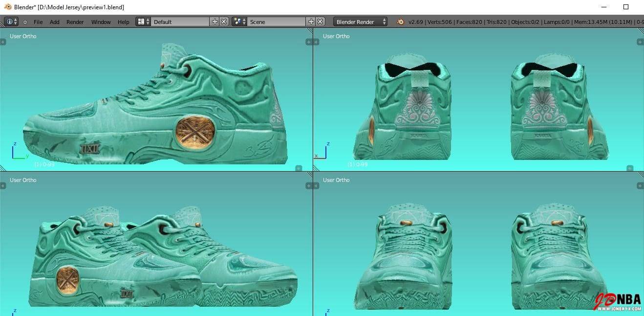Viewport: 644px width, 316px height.
Task: Expand the properties region in the front-view shoes viewport
Action: pyautogui.click(x=641, y=186)
